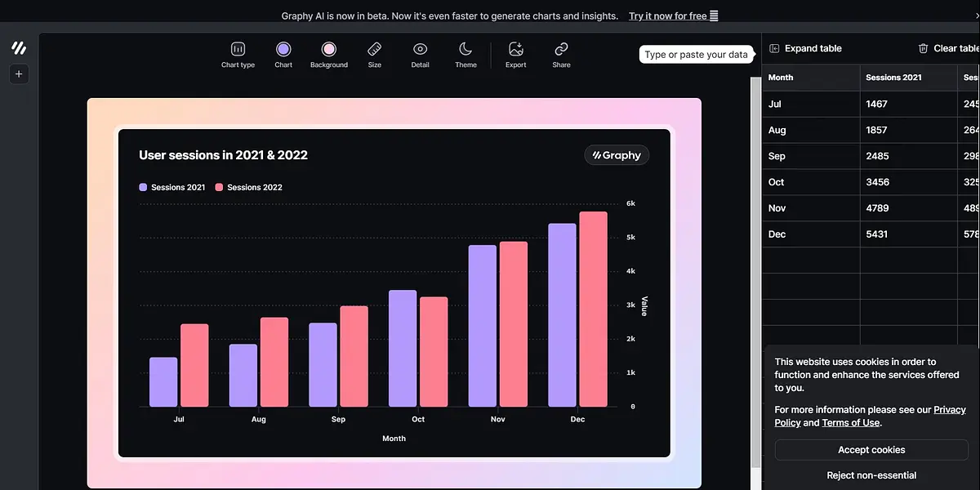Toggle the Detail eye icon

coord(421,55)
